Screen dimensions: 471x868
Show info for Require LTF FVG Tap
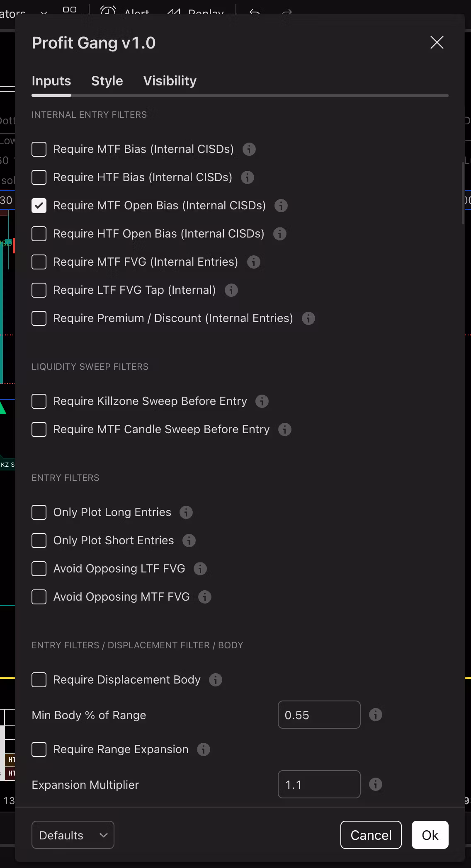click(231, 290)
